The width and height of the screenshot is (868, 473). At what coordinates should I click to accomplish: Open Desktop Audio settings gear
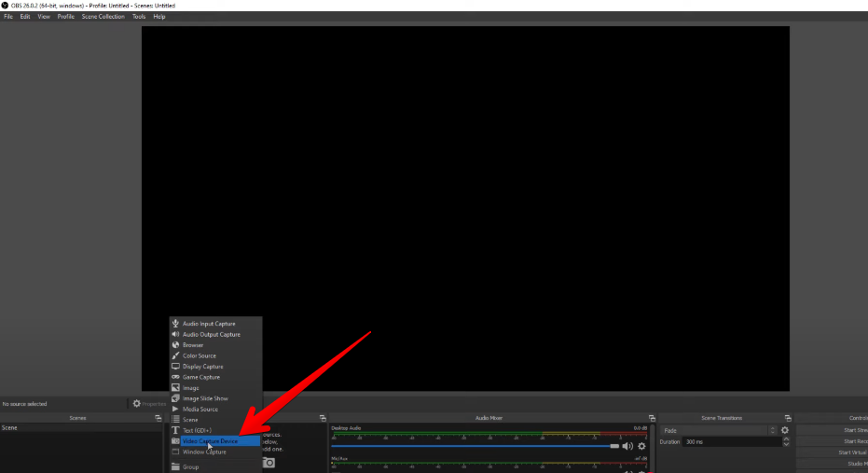click(641, 446)
